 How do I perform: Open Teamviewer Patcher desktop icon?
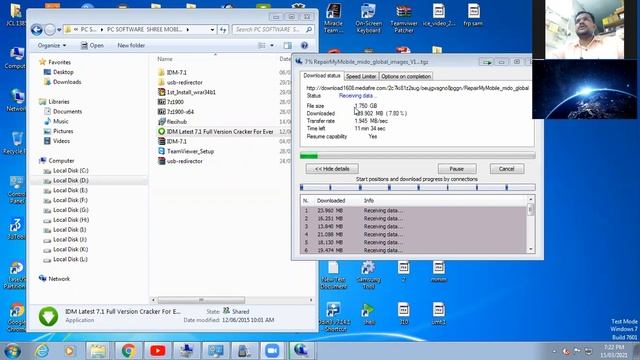(x=404, y=18)
